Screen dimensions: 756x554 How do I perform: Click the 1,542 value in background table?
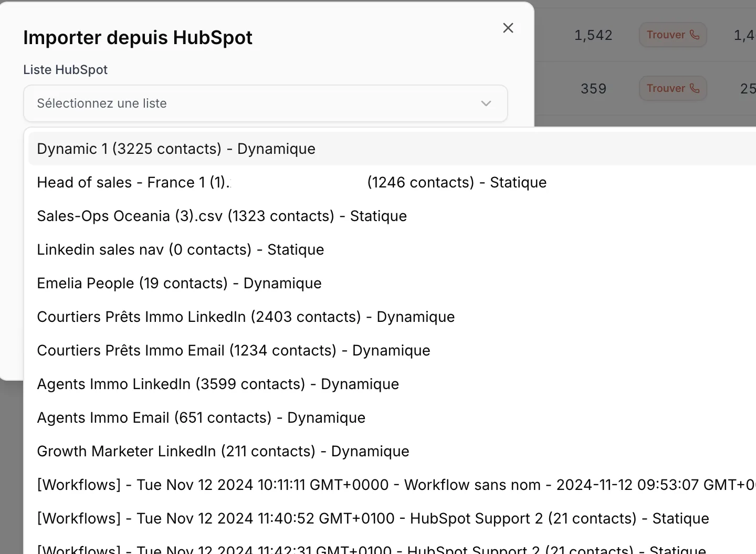click(x=593, y=35)
